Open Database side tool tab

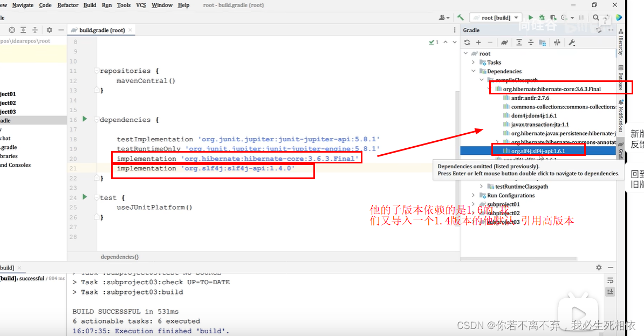tap(621, 78)
